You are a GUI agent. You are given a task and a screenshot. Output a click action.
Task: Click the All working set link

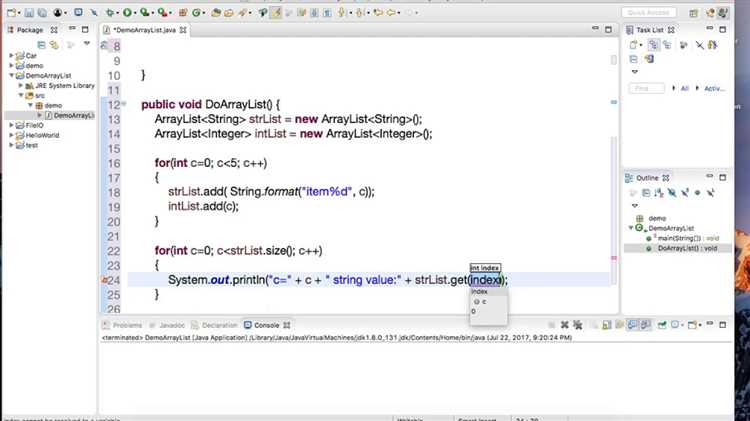pos(684,88)
